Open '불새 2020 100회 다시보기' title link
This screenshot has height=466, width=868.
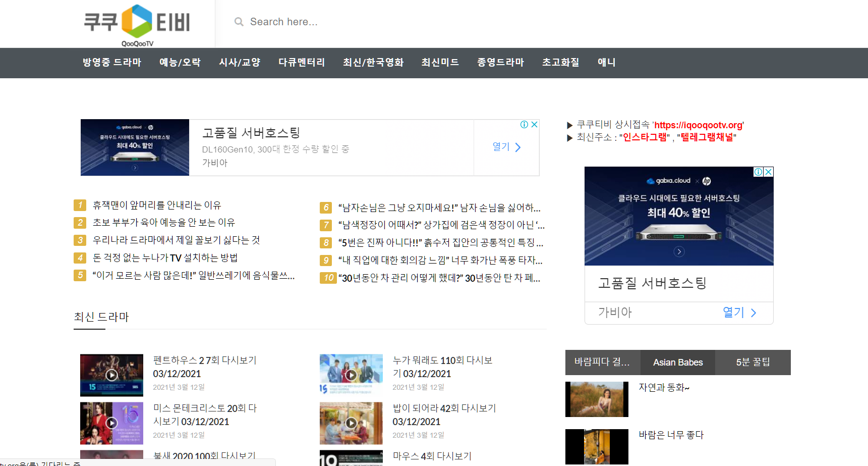pyautogui.click(x=204, y=456)
